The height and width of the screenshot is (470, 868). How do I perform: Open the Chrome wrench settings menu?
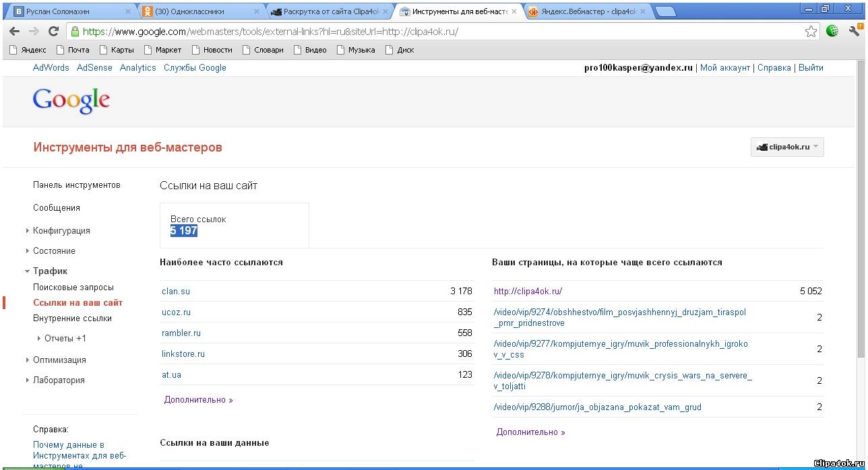point(855,31)
